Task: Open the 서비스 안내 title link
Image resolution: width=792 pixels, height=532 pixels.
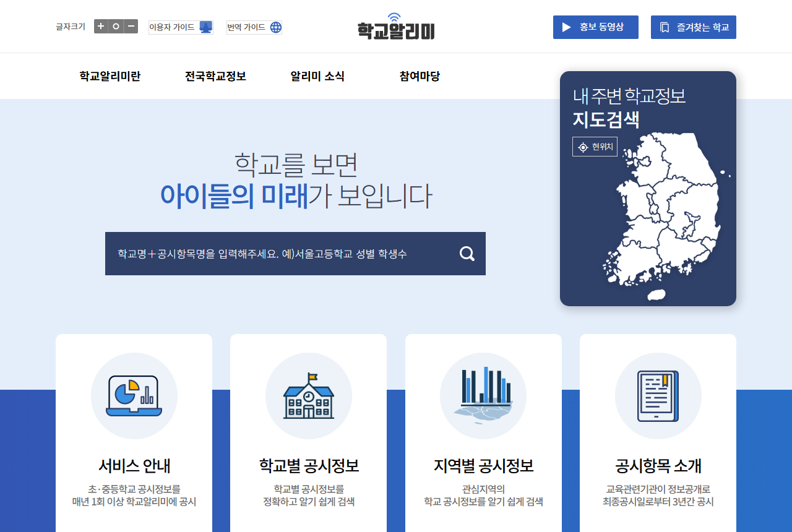Action: tap(134, 466)
